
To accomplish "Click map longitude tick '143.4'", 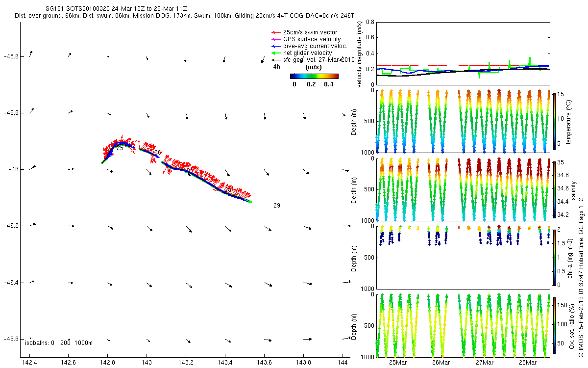I will (x=225, y=363).
